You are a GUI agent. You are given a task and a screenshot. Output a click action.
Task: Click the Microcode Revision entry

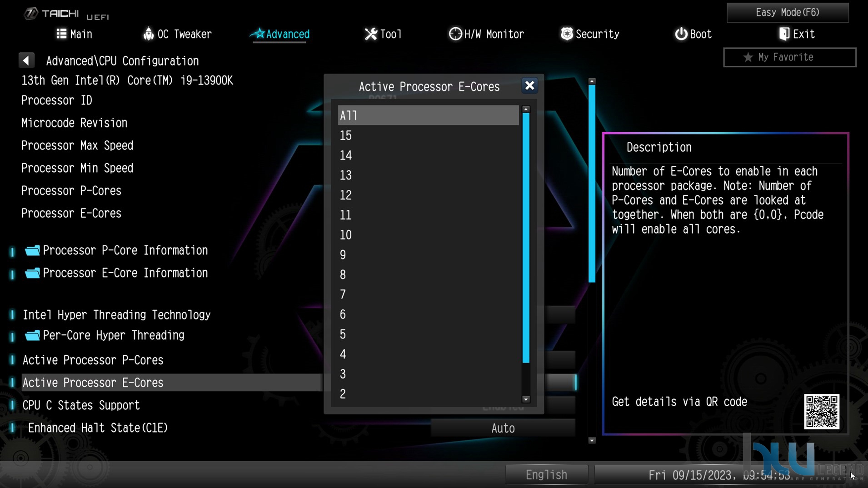pyautogui.click(x=75, y=123)
